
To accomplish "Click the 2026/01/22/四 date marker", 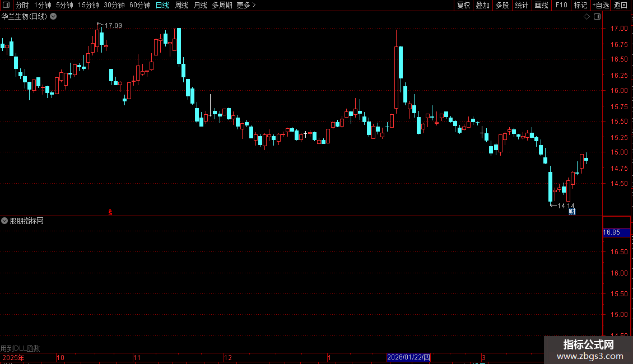I will tap(408, 357).
